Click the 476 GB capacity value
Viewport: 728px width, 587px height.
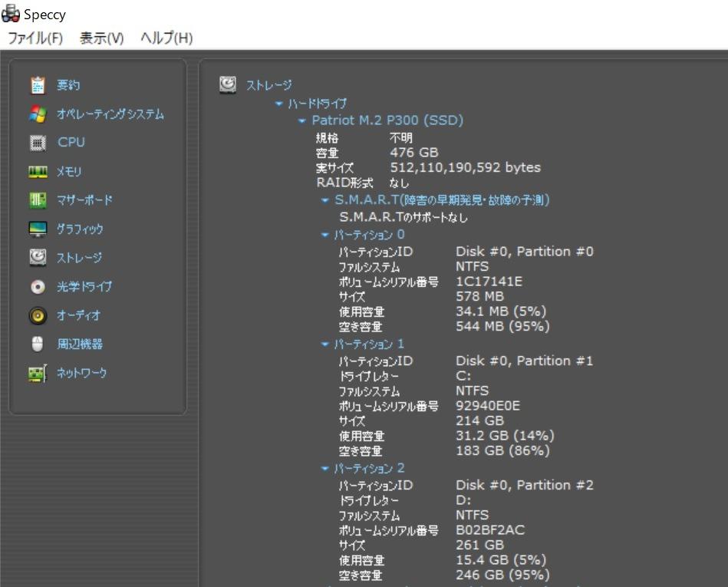coord(414,153)
